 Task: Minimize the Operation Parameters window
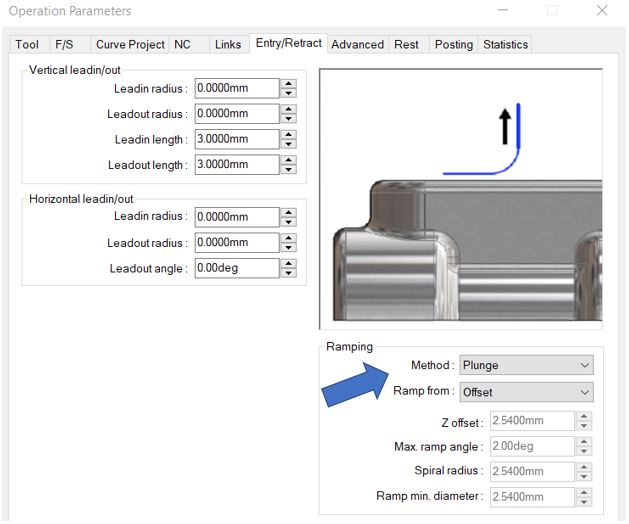pos(503,10)
